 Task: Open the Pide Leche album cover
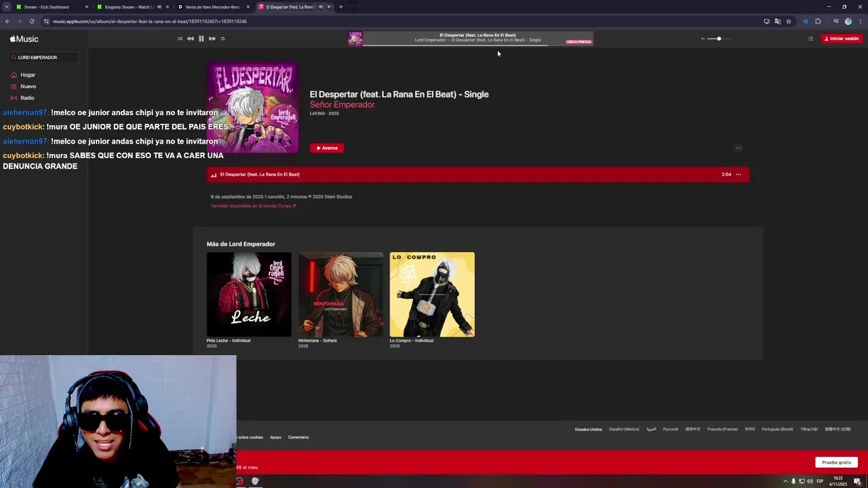click(249, 294)
